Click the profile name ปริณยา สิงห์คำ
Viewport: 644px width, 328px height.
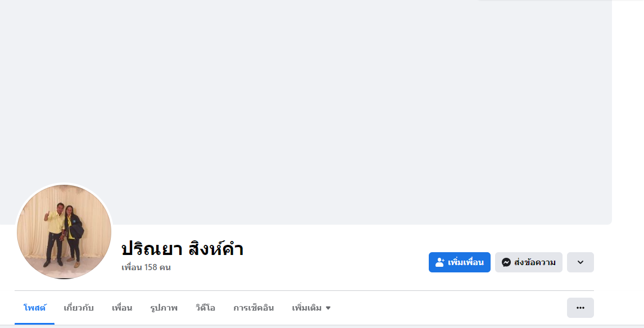click(x=182, y=248)
